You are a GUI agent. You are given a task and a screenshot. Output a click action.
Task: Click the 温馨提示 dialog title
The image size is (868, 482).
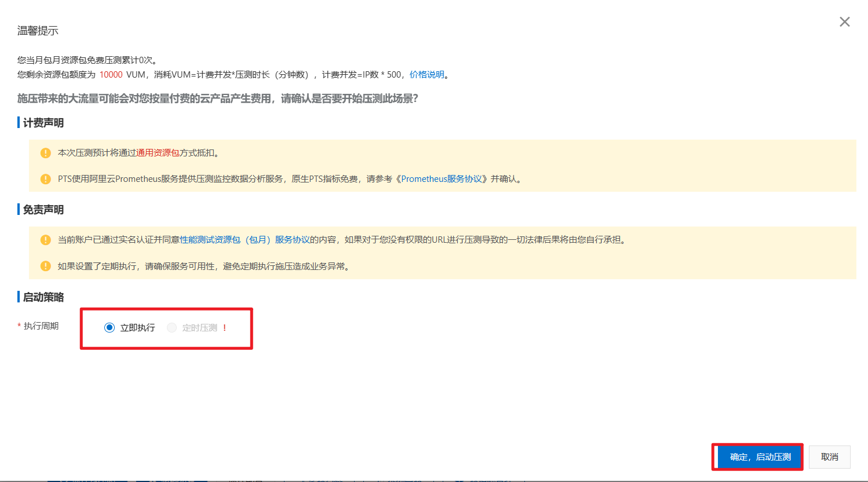pyautogui.click(x=38, y=31)
